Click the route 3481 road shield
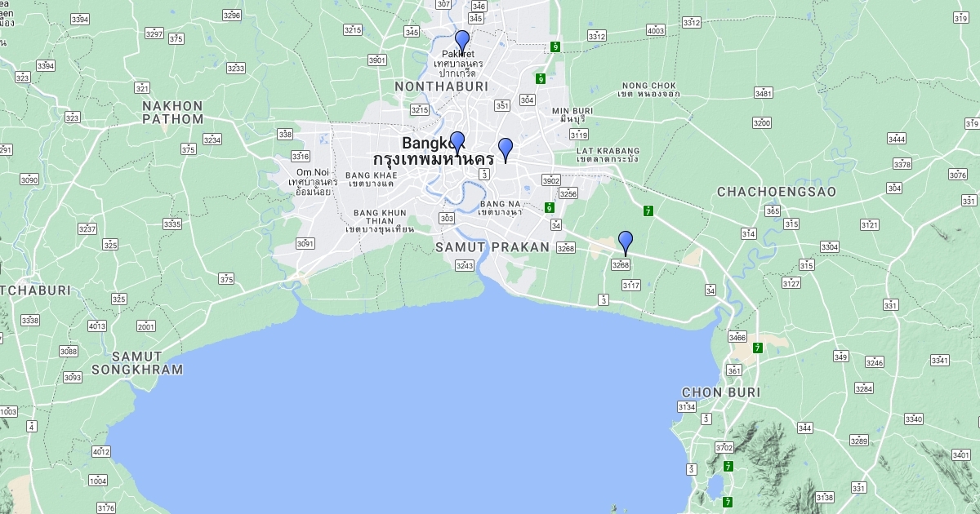Screen dimensions: 980x514 click(764, 93)
